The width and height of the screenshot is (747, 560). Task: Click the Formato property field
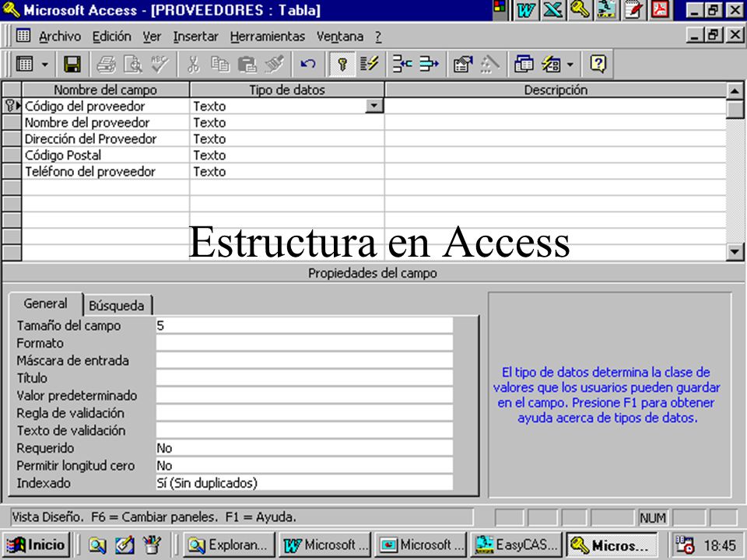304,343
